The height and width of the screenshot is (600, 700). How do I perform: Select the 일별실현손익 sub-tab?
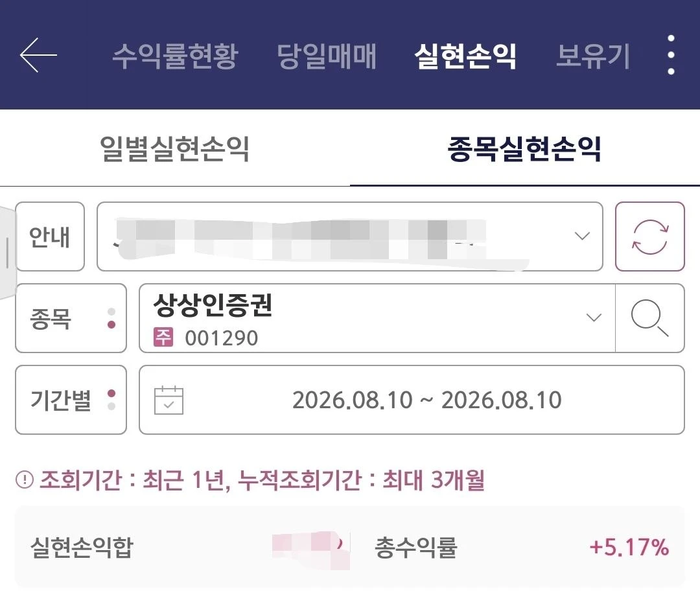pos(174,149)
